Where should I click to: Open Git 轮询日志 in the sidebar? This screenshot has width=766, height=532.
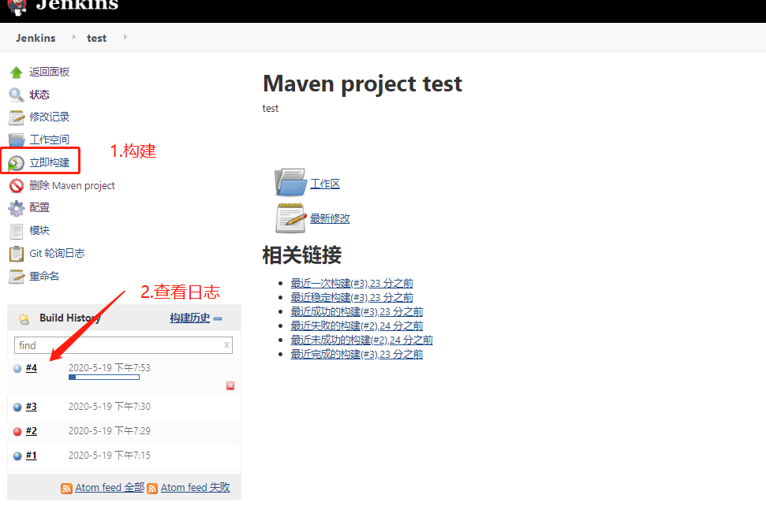click(57, 253)
